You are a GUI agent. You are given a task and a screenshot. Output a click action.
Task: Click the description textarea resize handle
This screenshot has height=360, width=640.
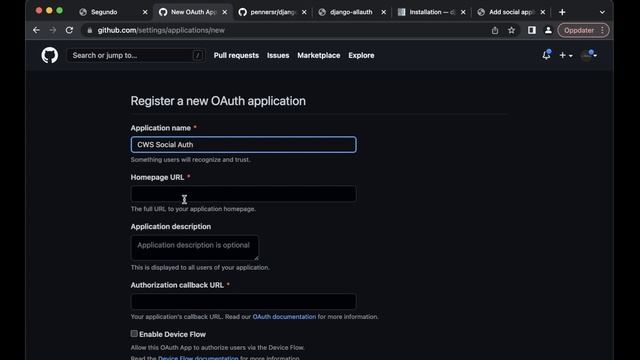click(x=256, y=258)
